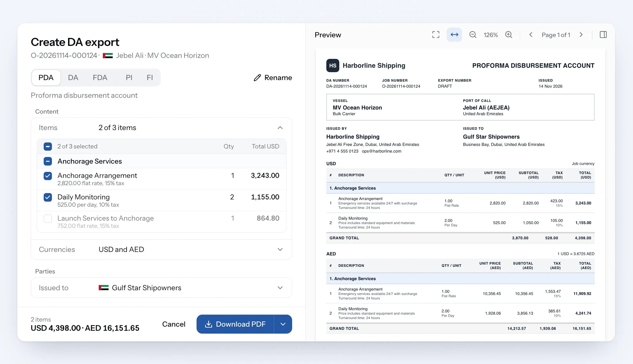Click the fullscreen preview icon
The width and height of the screenshot is (633, 364).
coord(436,35)
